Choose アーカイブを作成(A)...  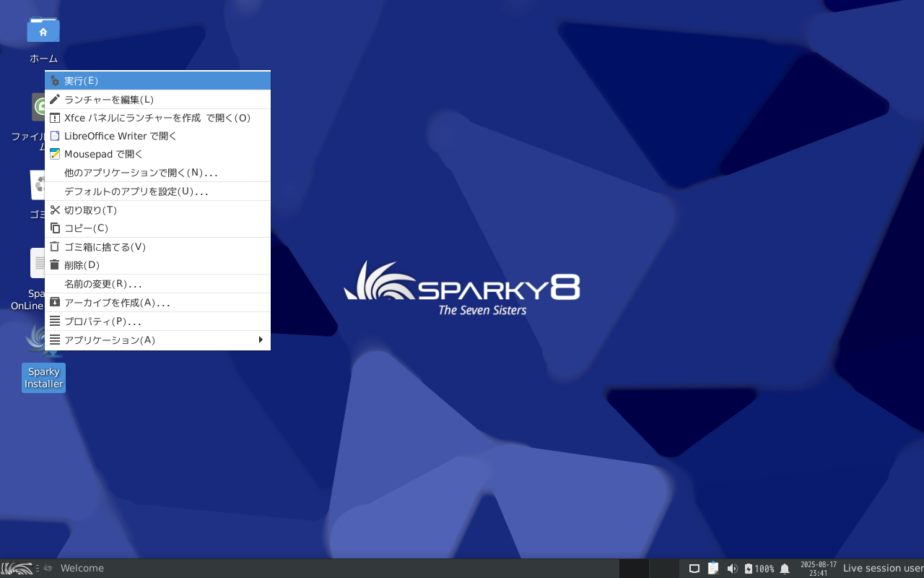point(157,303)
